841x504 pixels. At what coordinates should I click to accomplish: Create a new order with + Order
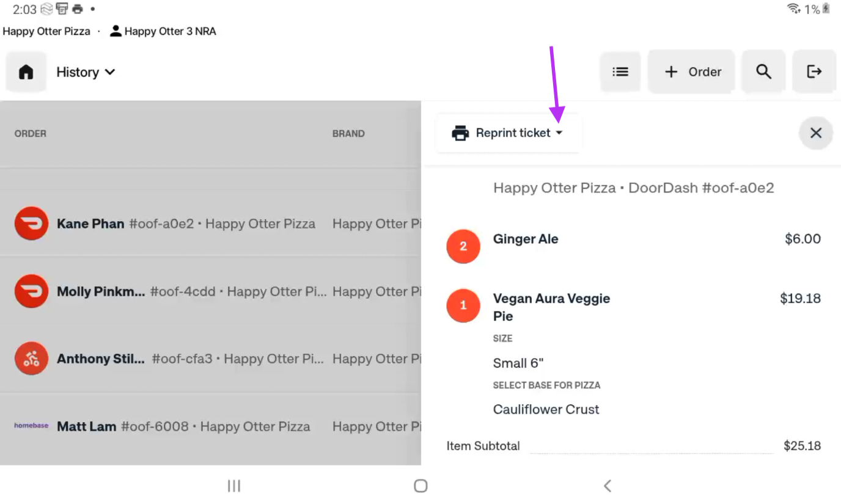[x=692, y=72]
